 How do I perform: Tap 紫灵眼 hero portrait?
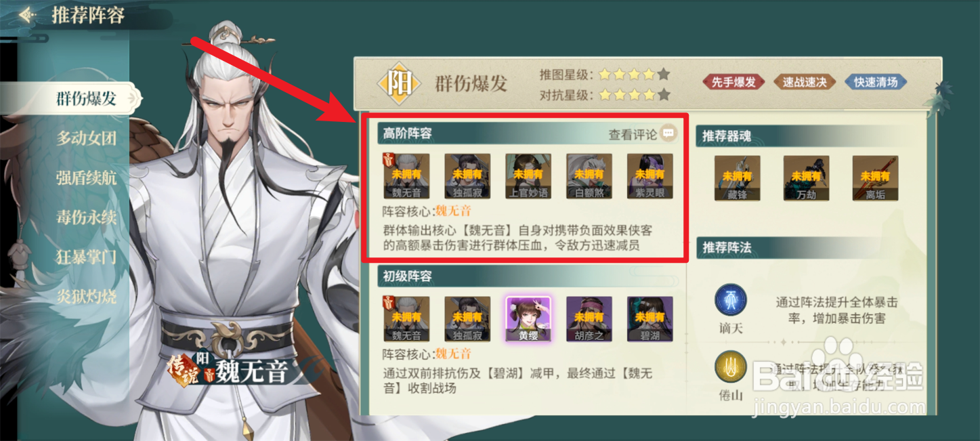(x=650, y=176)
